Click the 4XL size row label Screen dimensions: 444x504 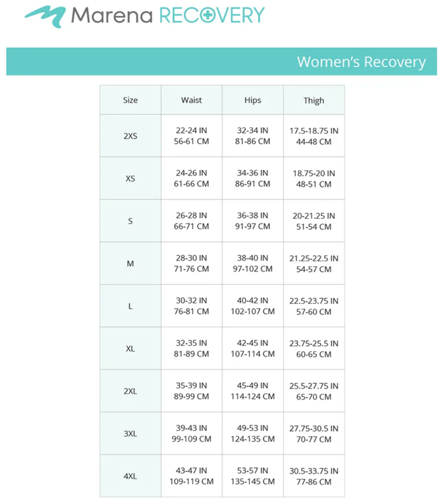(x=130, y=476)
